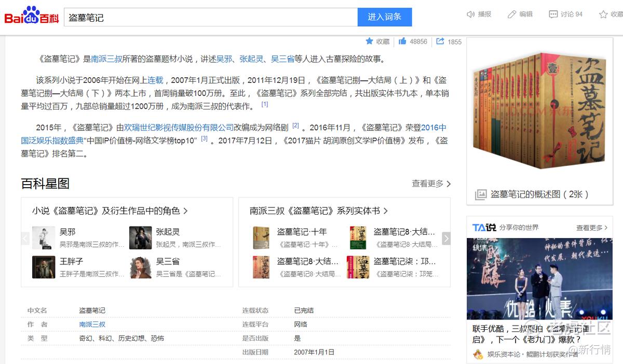The height and width of the screenshot is (364, 623).
Task: Open the 连载 link
Action: (x=156, y=80)
